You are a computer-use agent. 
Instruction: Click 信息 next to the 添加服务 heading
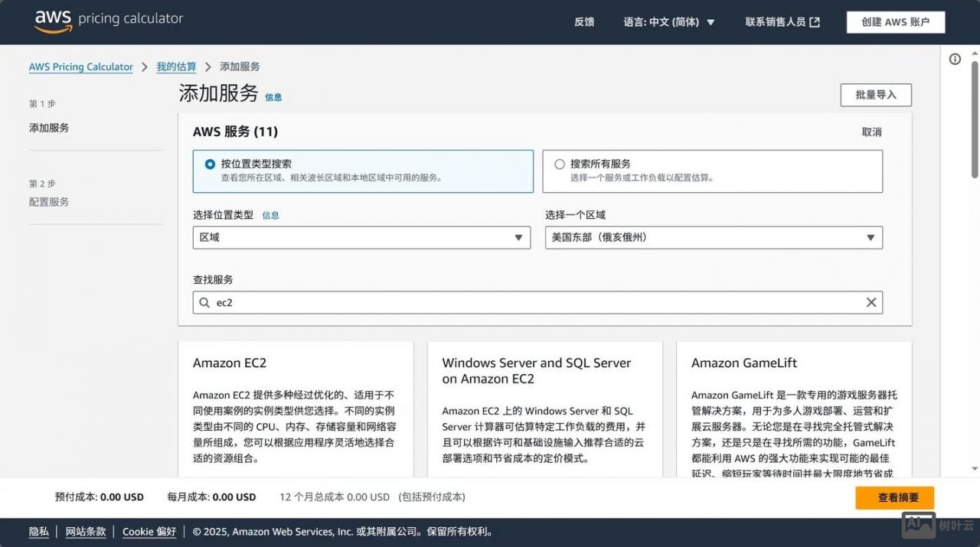click(x=273, y=97)
